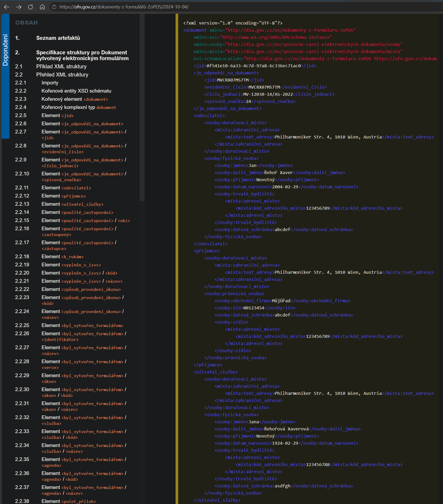Click the evidenční_číslo value MVCRX07MS7TM

coord(264,87)
